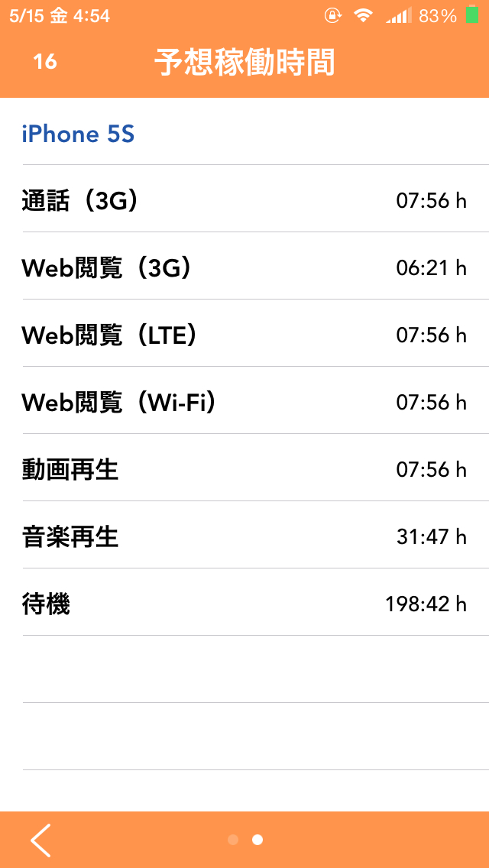Select the iPhone 5S device heading

point(78,134)
